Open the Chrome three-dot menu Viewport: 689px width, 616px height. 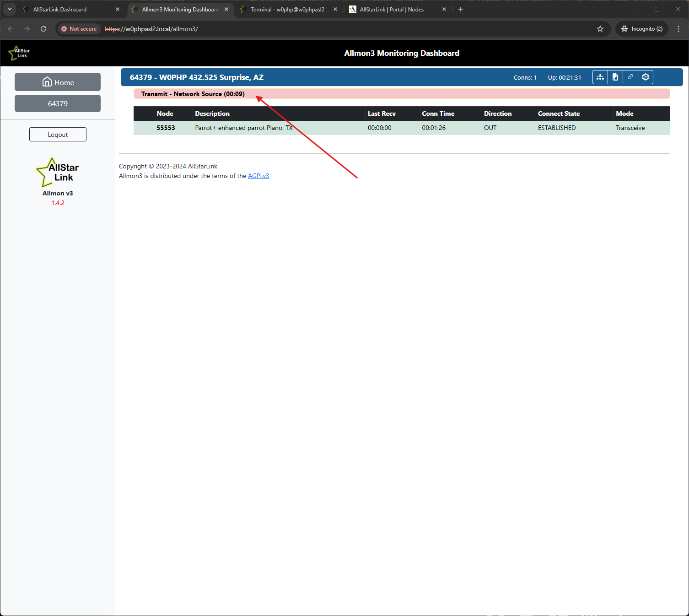coord(678,29)
